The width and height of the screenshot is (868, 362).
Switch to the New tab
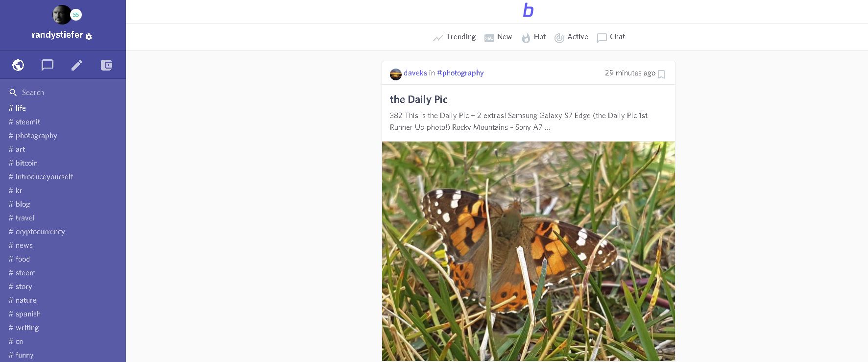click(498, 37)
